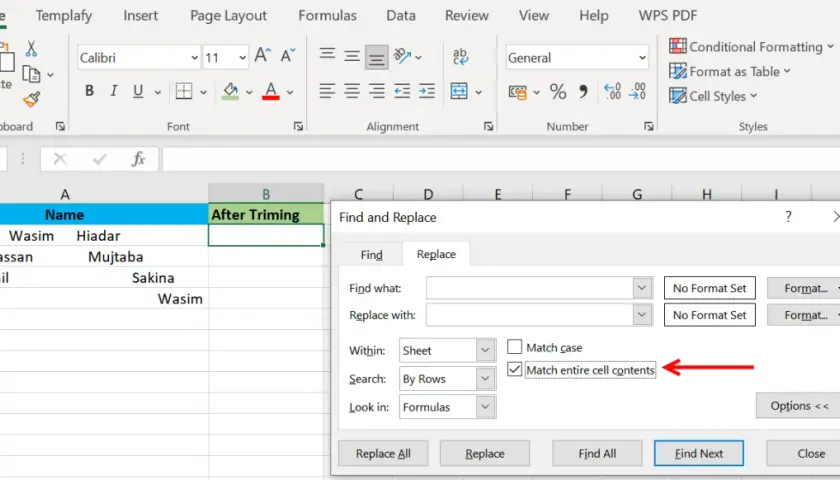
Task: Click Middle Align icon
Action: coord(352,56)
